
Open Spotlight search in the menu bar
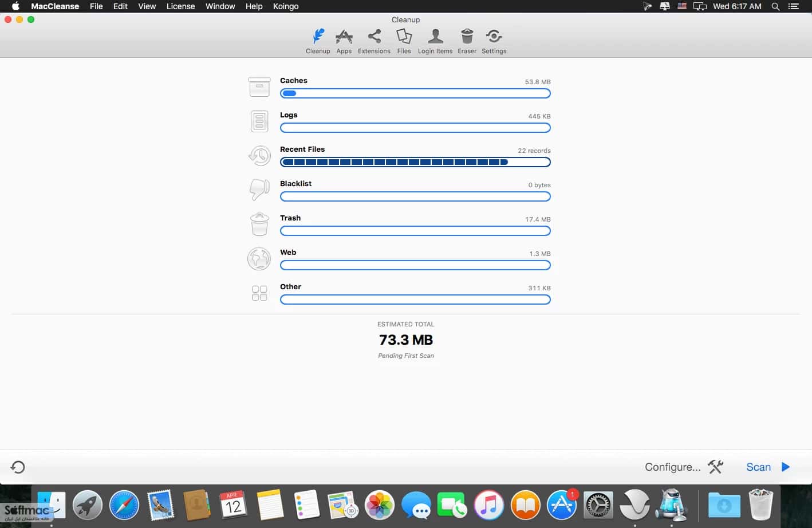click(x=775, y=6)
